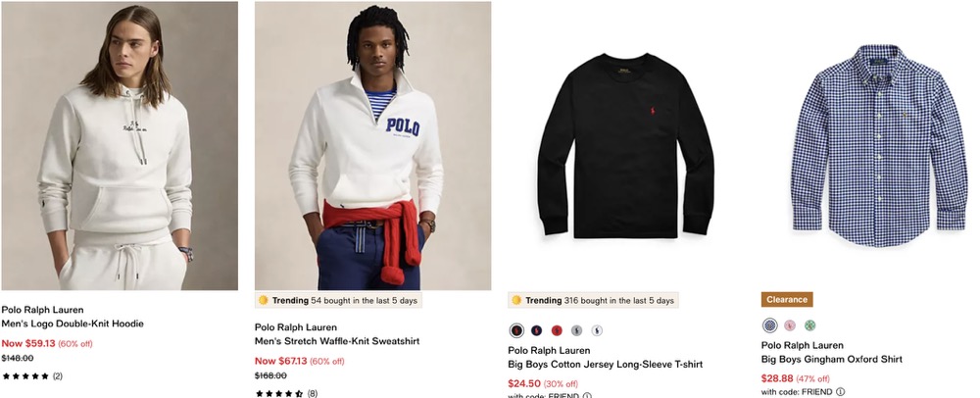Click the sun icon on 316 bought trending badge

point(516,301)
